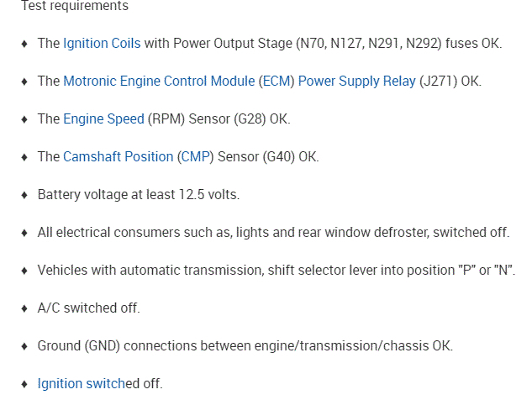Click the text 'Battery voltage at least 12.5 volts'
Screen dimensions: 532x400
click(139, 194)
